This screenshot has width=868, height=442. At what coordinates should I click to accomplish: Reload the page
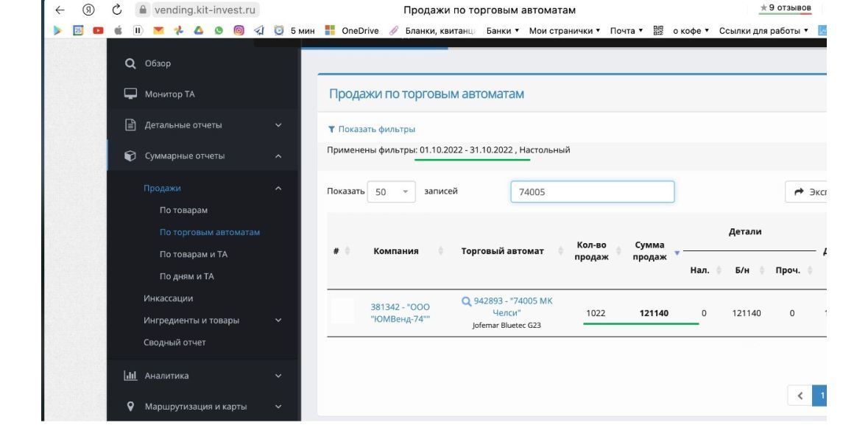(x=117, y=10)
